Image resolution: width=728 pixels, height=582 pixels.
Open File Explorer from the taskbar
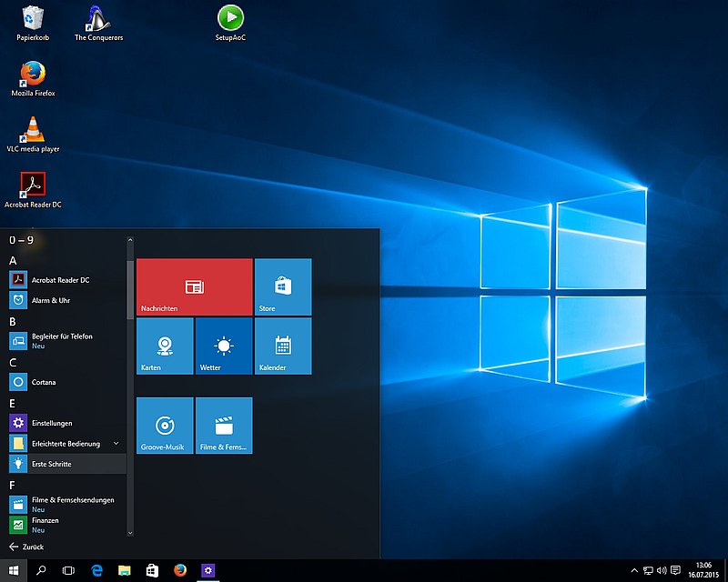coord(125,570)
